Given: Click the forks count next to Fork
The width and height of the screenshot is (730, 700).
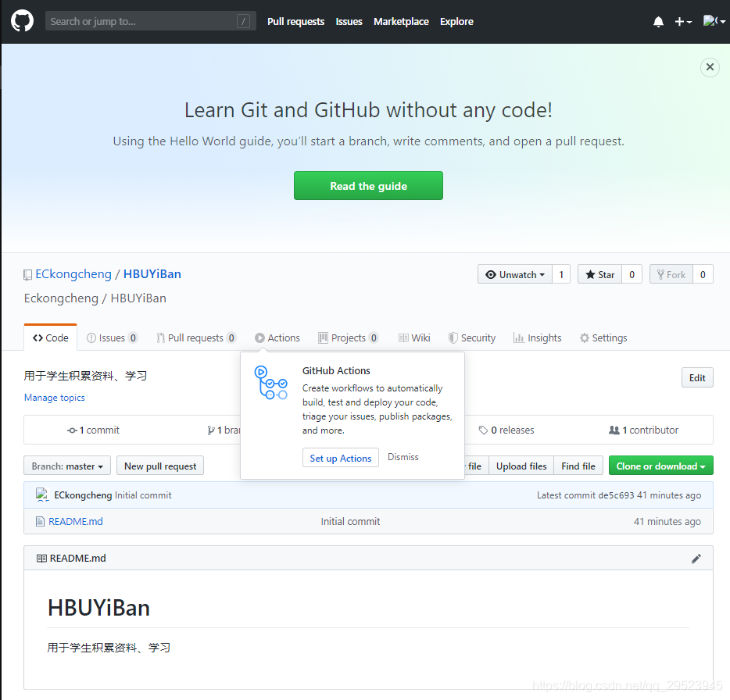Looking at the screenshot, I should pyautogui.click(x=703, y=274).
